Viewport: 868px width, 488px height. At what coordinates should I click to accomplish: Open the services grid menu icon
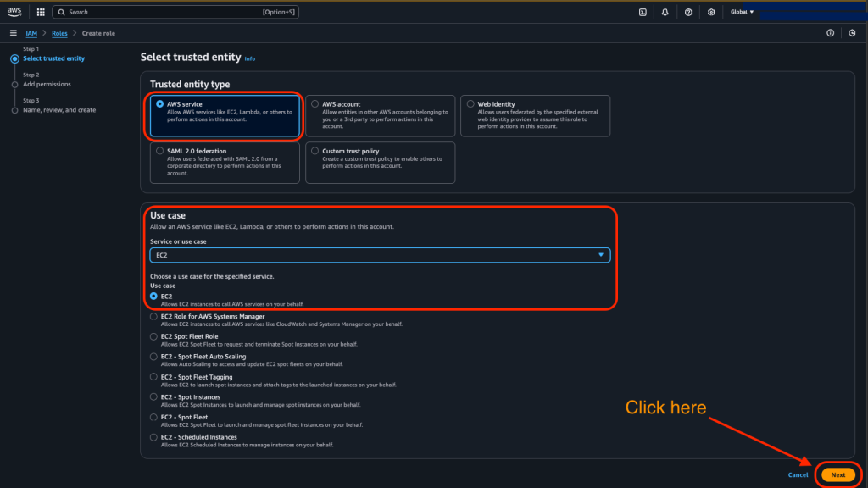(x=41, y=12)
